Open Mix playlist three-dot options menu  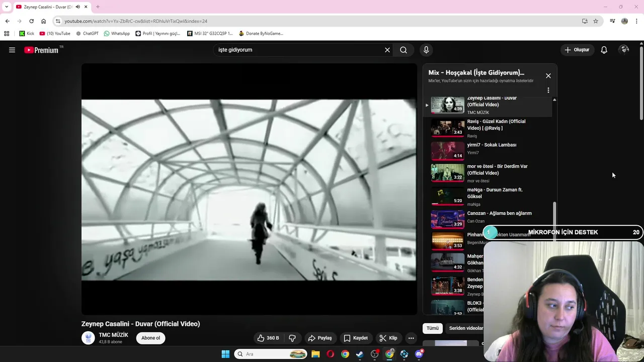click(x=548, y=90)
